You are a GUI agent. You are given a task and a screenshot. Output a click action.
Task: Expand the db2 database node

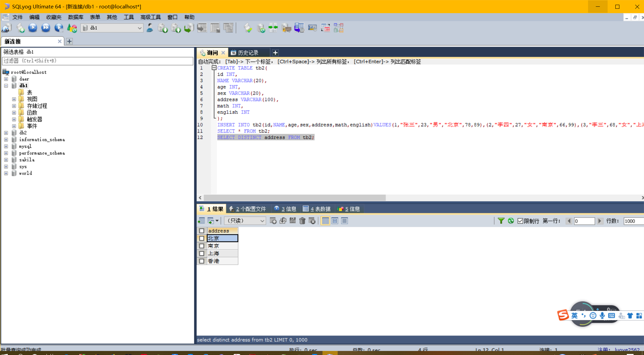pos(6,133)
